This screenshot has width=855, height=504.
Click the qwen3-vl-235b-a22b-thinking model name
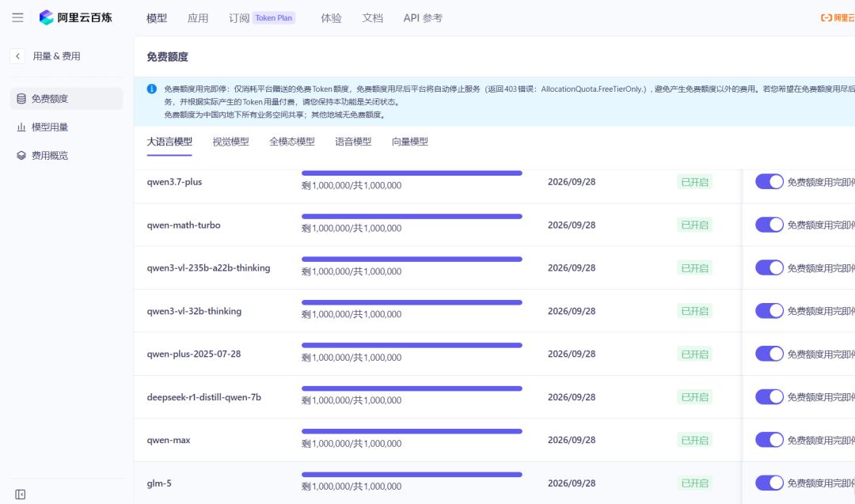208,268
